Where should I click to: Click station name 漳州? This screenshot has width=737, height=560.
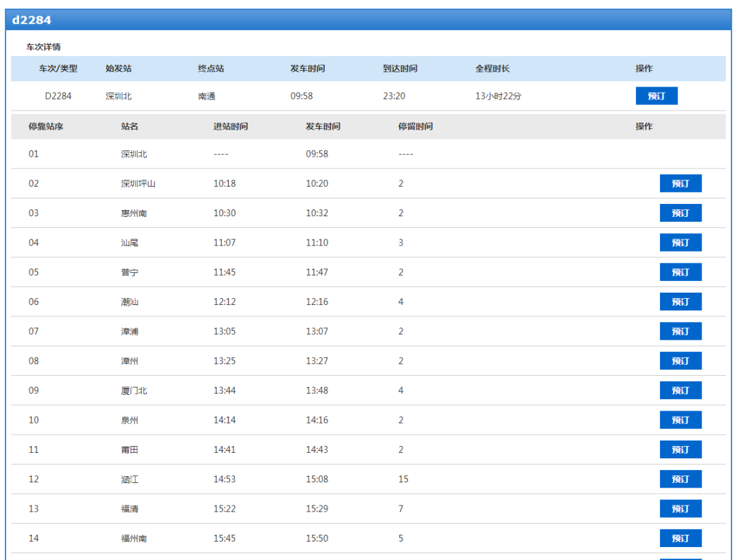pos(129,362)
